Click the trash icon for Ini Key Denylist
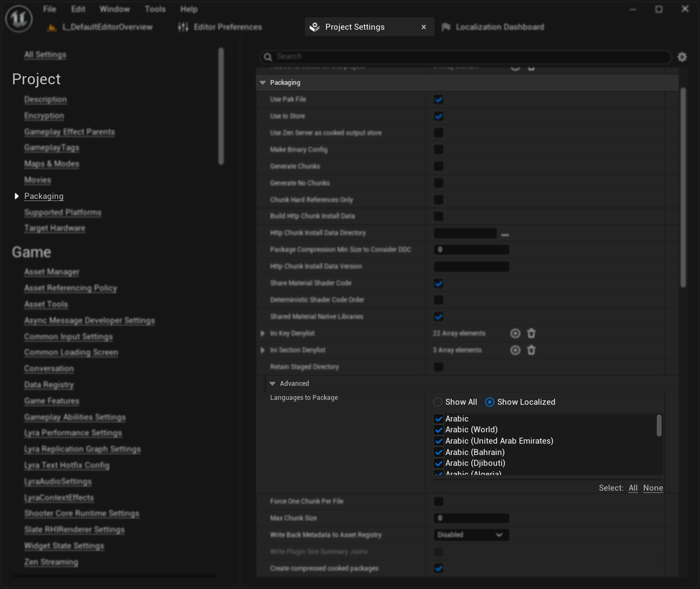 (531, 333)
